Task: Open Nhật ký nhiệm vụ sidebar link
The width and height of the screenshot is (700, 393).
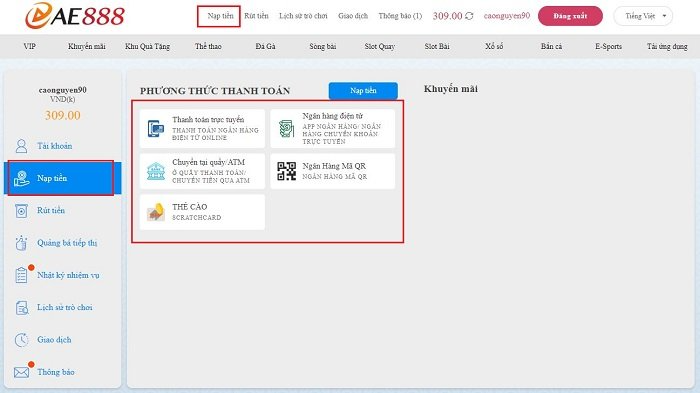Action: tap(68, 275)
